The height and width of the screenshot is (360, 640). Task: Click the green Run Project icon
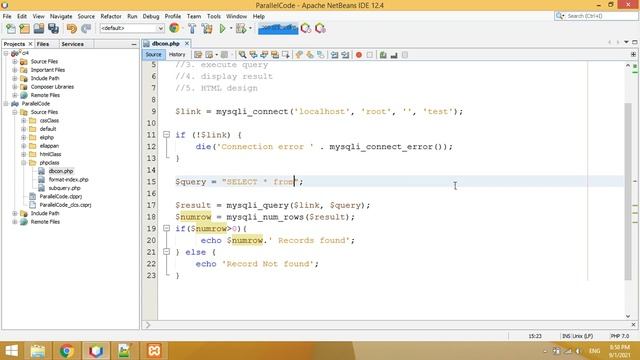click(222, 28)
